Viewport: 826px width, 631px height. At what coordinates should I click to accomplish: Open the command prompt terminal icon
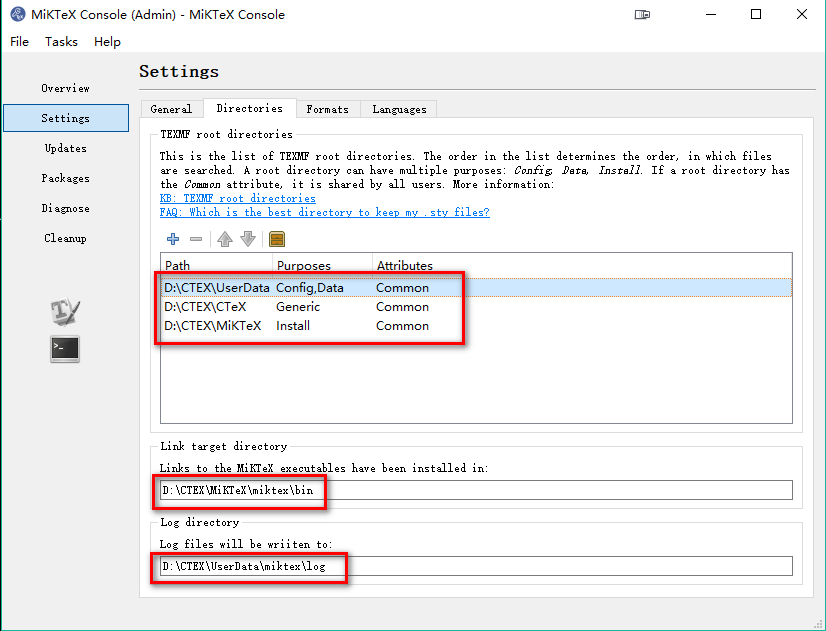click(x=65, y=349)
